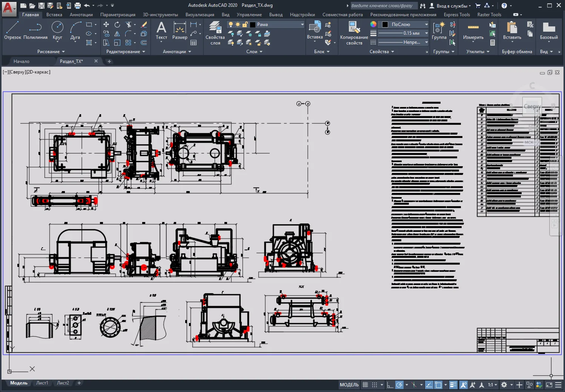
Task: Click the Table icon in Аннотации
Action: [193, 43]
